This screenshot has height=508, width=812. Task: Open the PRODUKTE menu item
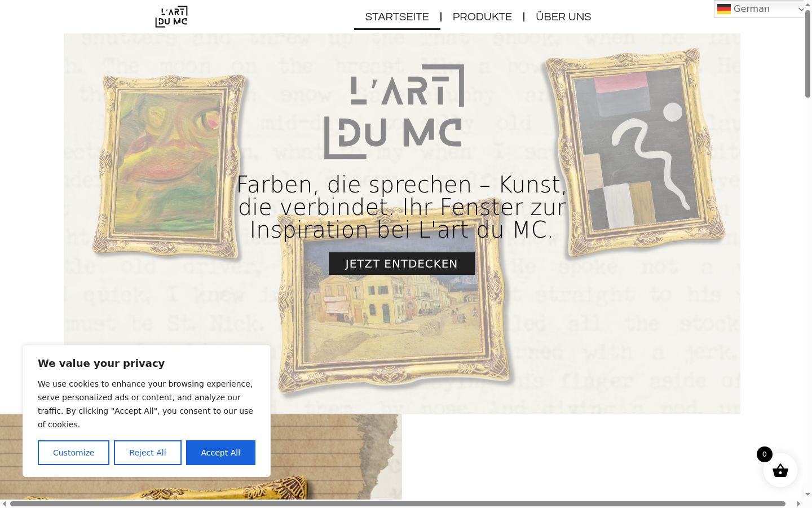(x=482, y=17)
